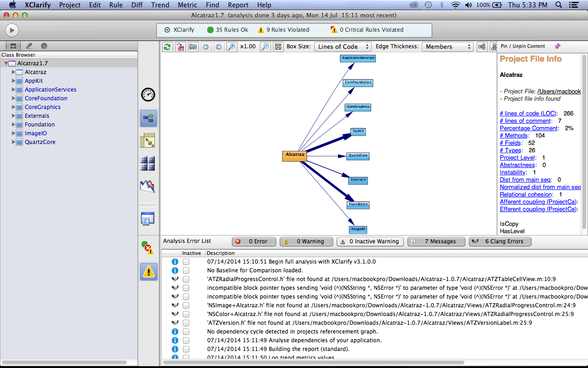Open the Rule menu
This screenshot has width=588, height=368.
(116, 5)
